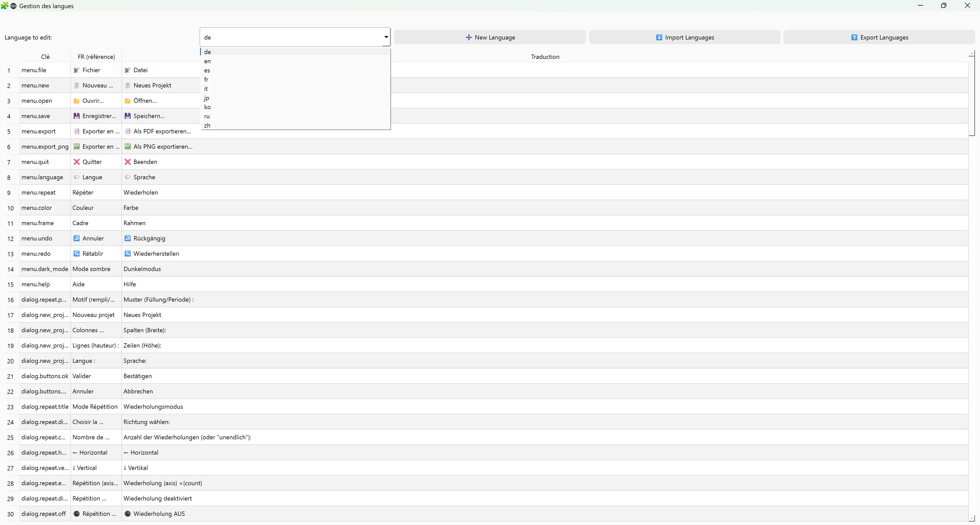The width and height of the screenshot is (980, 525).
Task: Select the speech bubble icon next to Sprache
Action: click(127, 177)
